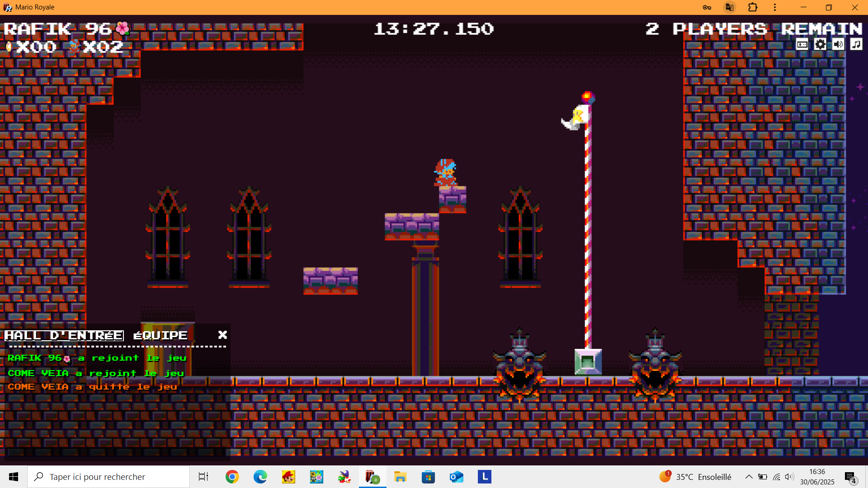The width and height of the screenshot is (868, 488).
Task: Click the password key icon in title bar
Action: 707,7
